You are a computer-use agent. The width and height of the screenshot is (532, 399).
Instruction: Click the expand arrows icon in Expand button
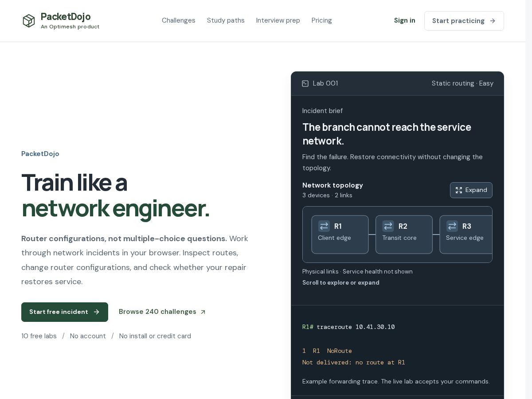tap(459, 190)
